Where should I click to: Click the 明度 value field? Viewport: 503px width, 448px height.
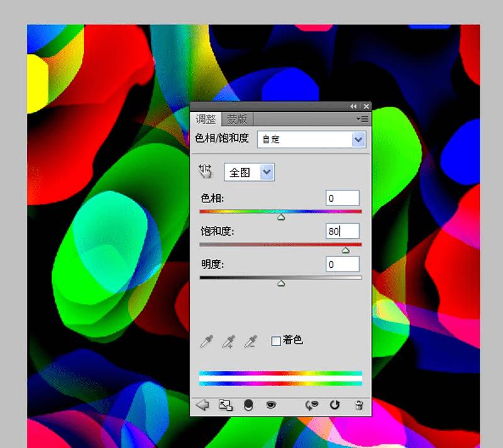click(342, 265)
